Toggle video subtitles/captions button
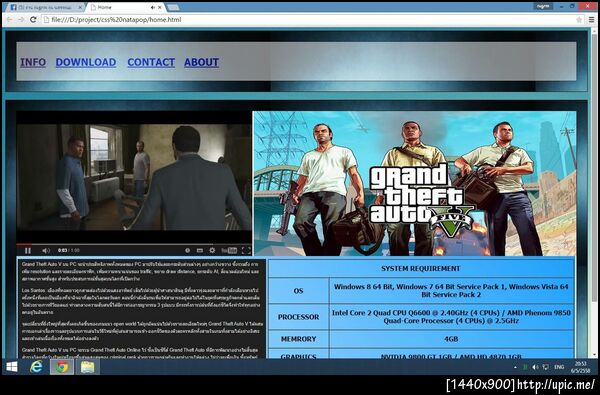 (200, 251)
